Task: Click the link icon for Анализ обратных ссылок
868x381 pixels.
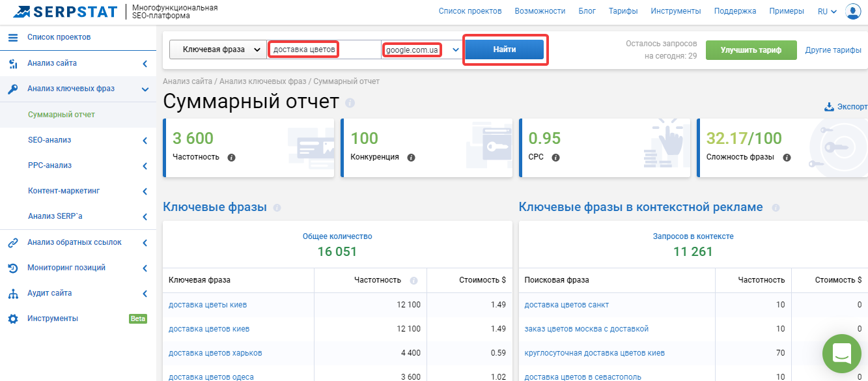Action: [13, 243]
